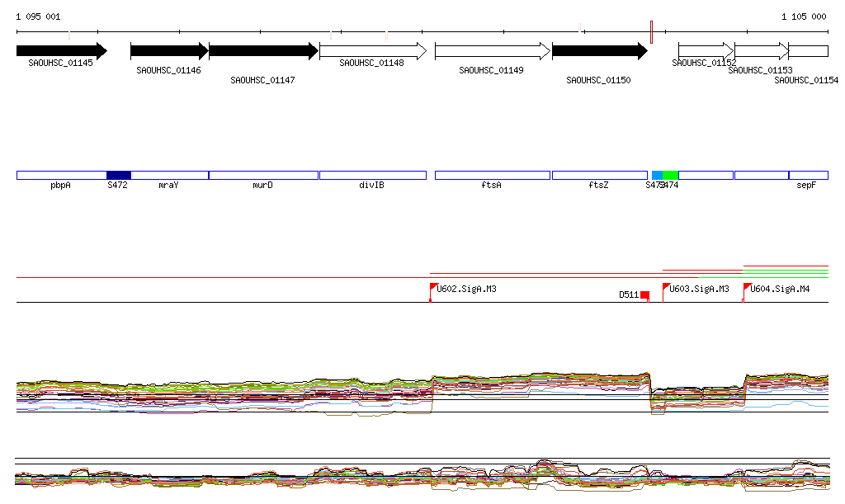Click the SAOUHSC_01145 black gene arrow
The height and width of the screenshot is (504, 845).
(x=62, y=51)
